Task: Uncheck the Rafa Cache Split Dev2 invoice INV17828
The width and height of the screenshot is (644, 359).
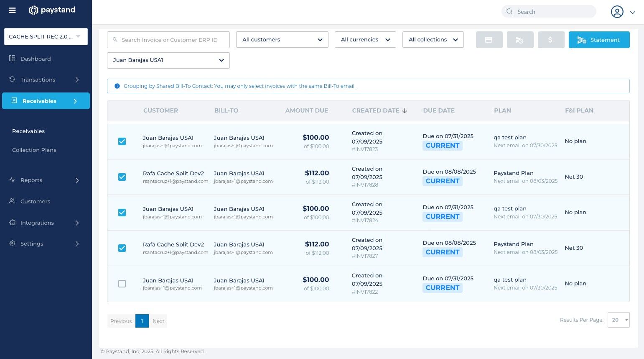Action: 122,177
